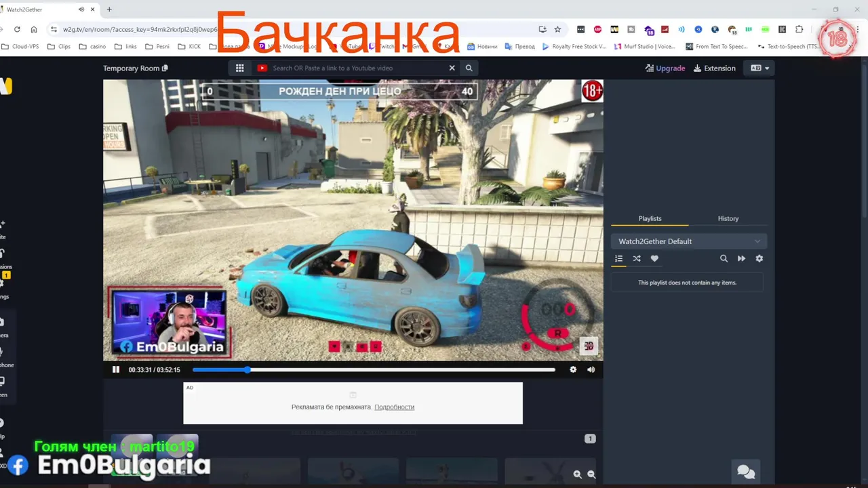Open From Text To Speech bookmark
The image size is (868, 488).
tap(717, 47)
